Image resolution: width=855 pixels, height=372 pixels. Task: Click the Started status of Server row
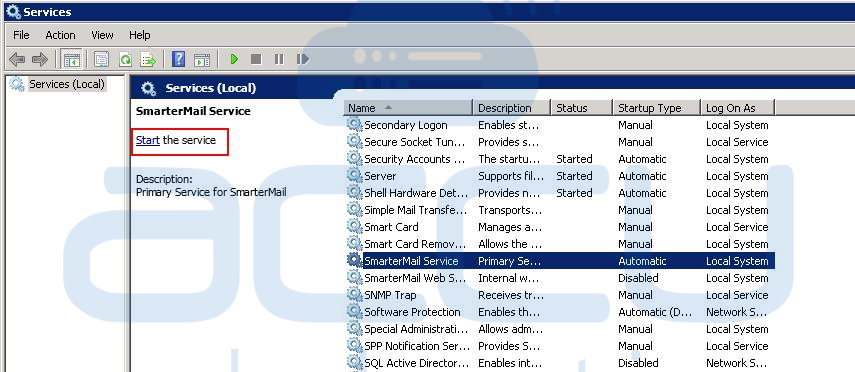pos(574,176)
